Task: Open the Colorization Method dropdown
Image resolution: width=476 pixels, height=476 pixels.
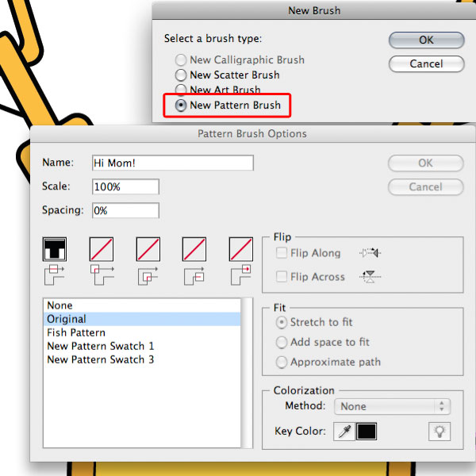Action: (392, 406)
